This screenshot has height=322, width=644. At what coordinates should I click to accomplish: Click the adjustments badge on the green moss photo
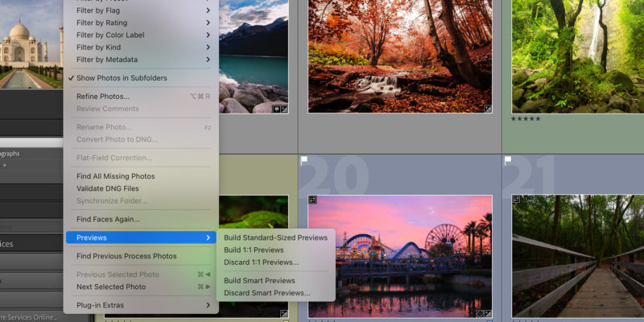tap(284, 314)
